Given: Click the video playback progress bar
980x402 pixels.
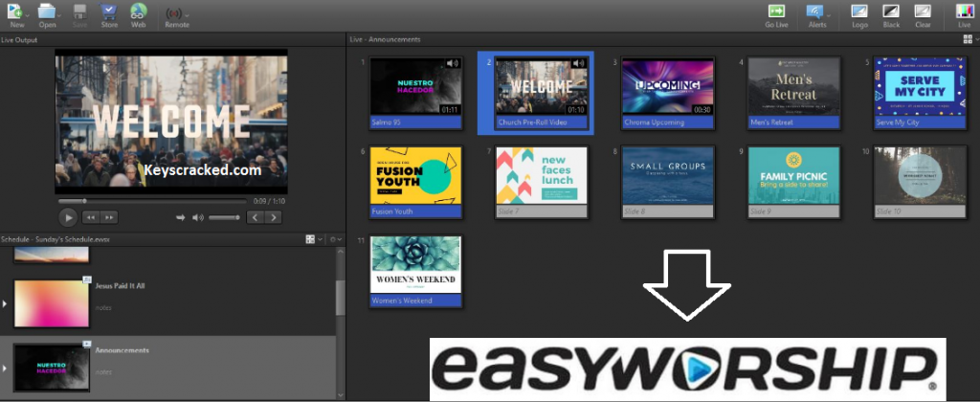Looking at the screenshot, I should [152, 201].
